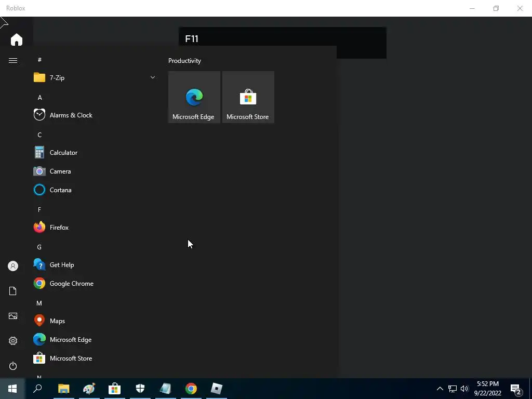Viewport: 532px width, 399px height.
Task: Switch to Roblox on the taskbar
Action: click(217, 389)
